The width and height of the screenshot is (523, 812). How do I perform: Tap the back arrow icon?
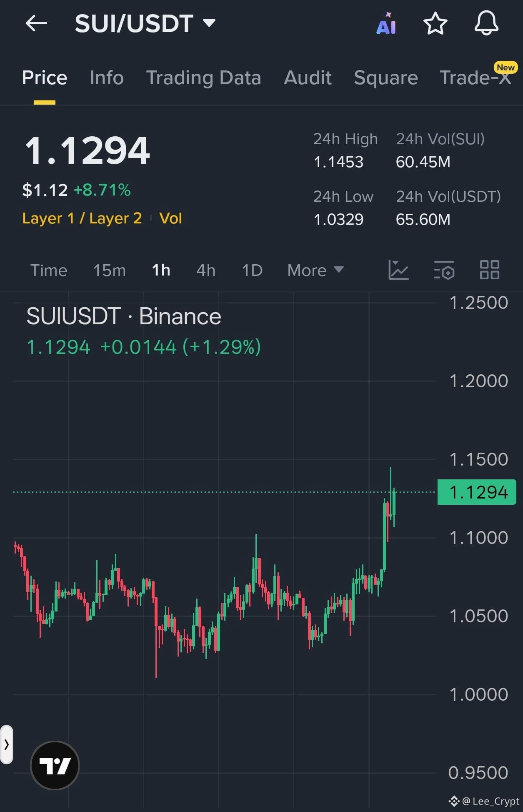pos(36,23)
